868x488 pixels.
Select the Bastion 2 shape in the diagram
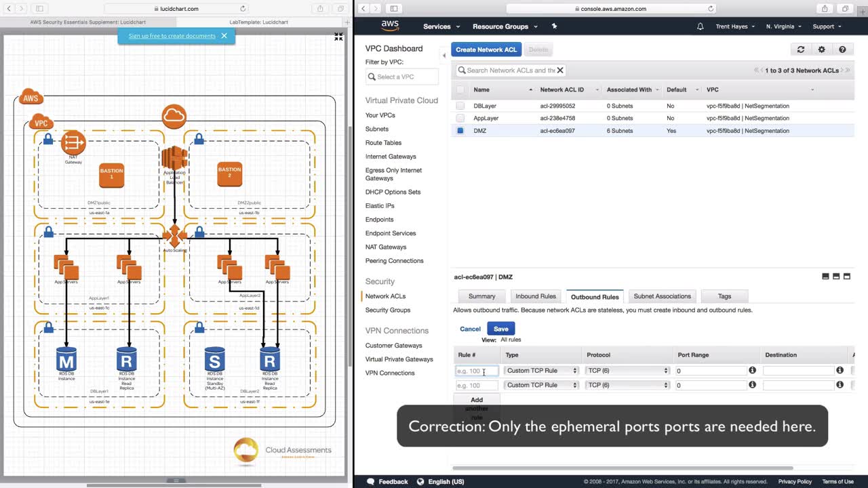tap(230, 174)
